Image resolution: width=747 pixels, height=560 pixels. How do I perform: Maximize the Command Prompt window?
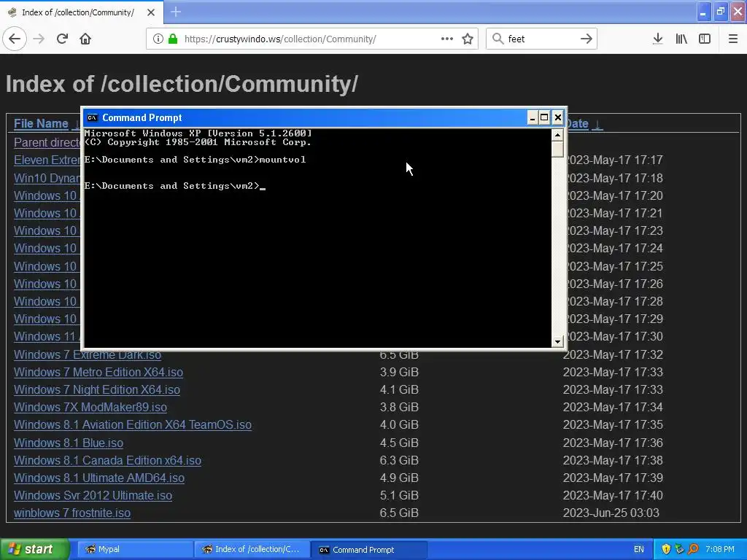544,117
